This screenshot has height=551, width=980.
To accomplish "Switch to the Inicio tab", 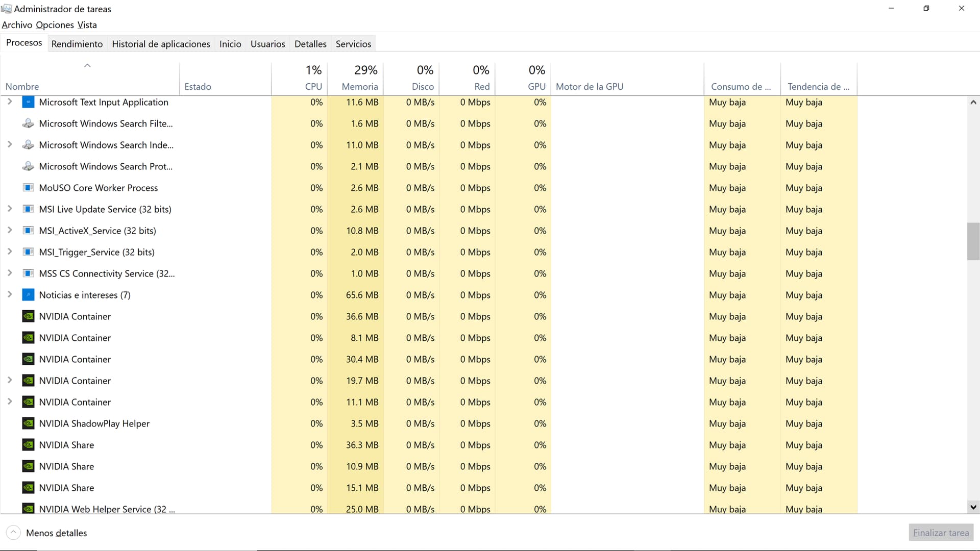I will (x=230, y=44).
